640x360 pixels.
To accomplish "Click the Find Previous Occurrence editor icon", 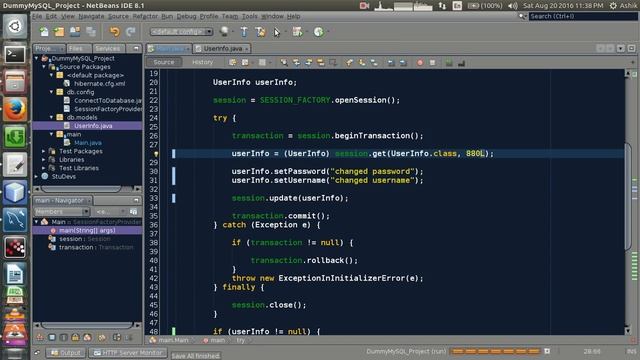I will pyautogui.click(x=296, y=62).
